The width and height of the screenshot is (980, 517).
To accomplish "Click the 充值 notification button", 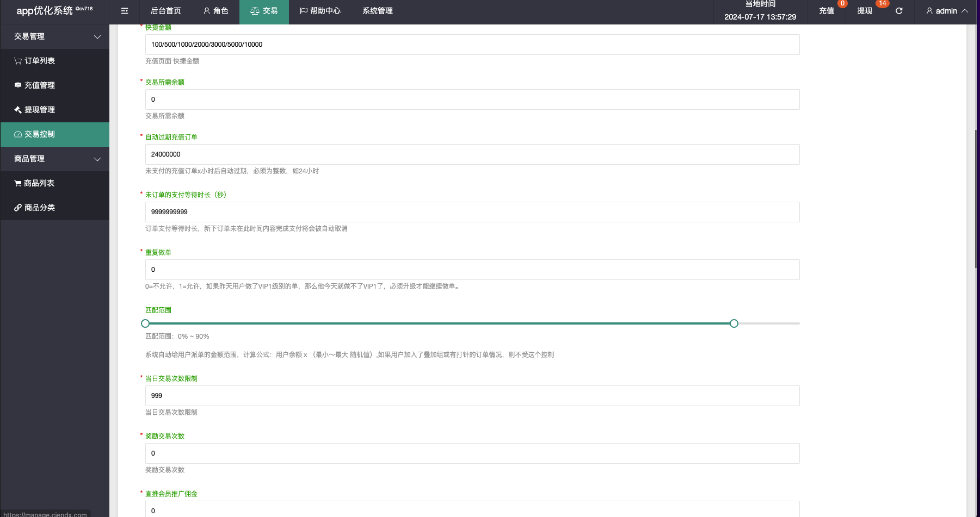I will pyautogui.click(x=827, y=11).
